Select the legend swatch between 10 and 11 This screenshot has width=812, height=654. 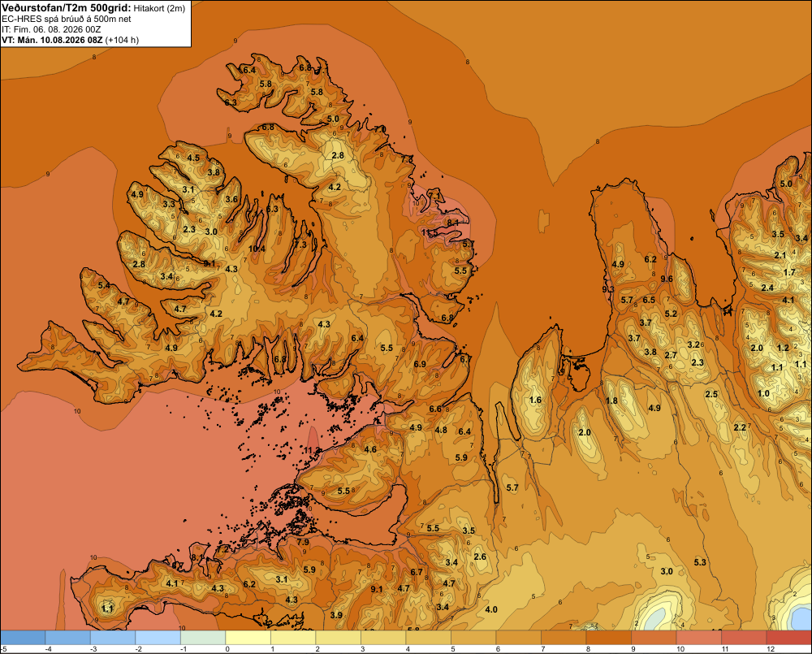point(698,638)
